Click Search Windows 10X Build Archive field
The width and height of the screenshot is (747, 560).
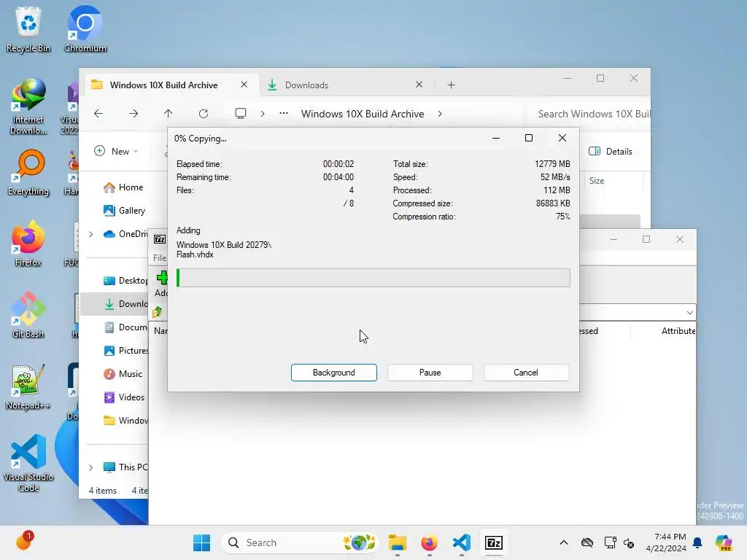(591, 114)
